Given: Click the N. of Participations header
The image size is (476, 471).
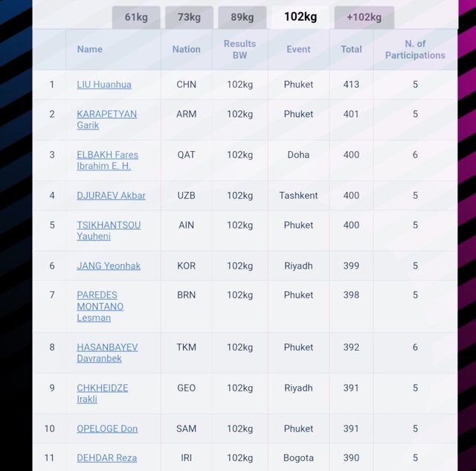Looking at the screenshot, I should pos(415,49).
